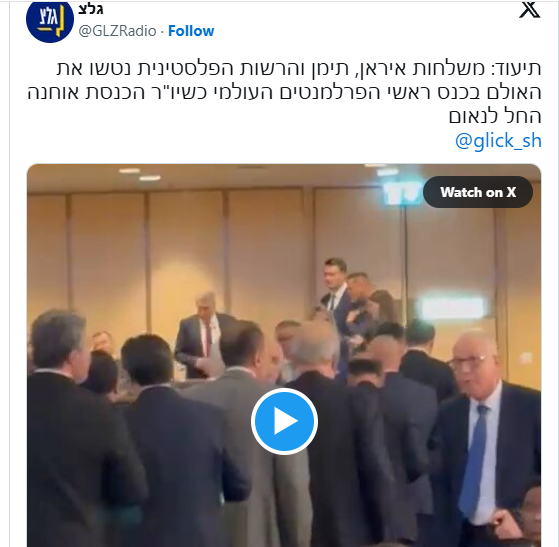This screenshot has height=547, width=559.
Task: Open the @glick_sh mention link
Action: pos(498,140)
